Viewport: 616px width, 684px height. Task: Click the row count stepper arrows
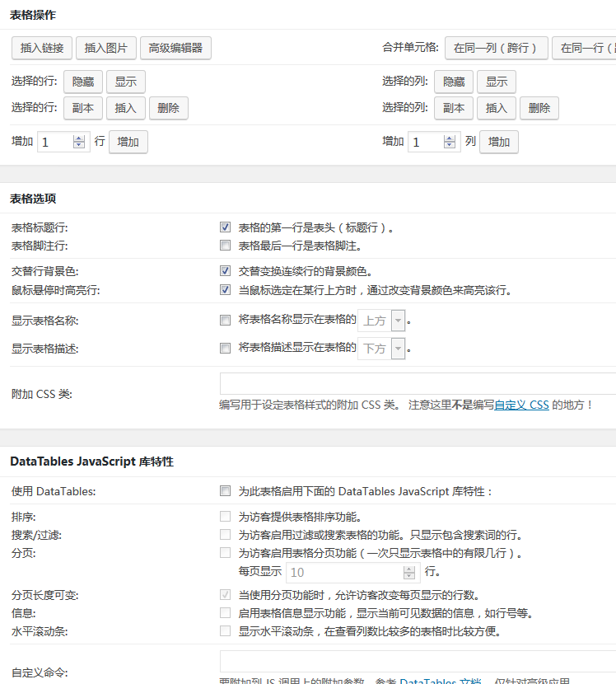tap(79, 142)
